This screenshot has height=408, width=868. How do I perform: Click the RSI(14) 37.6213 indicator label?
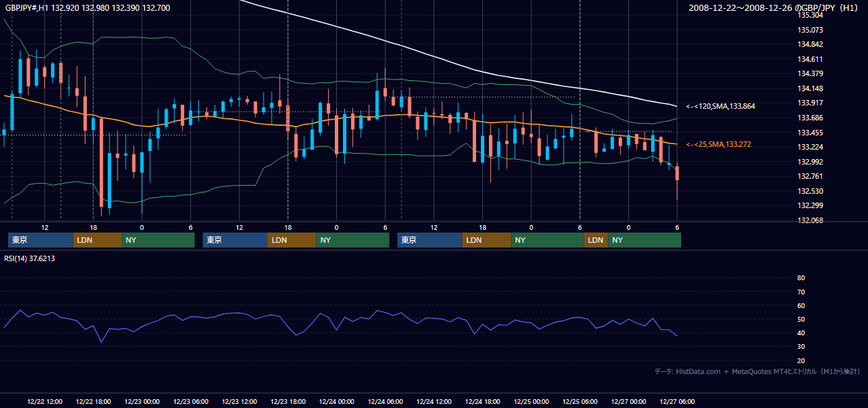pos(30,258)
